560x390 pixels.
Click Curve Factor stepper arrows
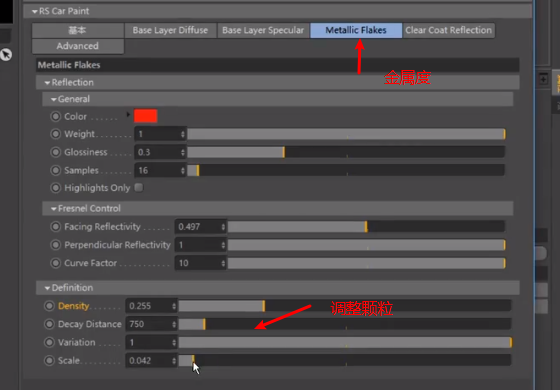click(x=223, y=263)
